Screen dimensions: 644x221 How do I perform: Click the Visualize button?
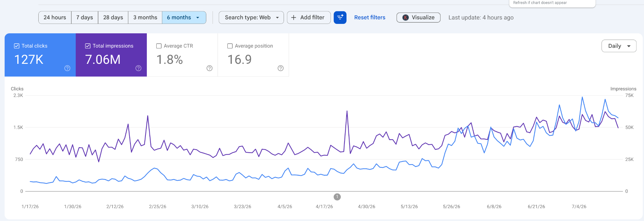[x=419, y=18]
